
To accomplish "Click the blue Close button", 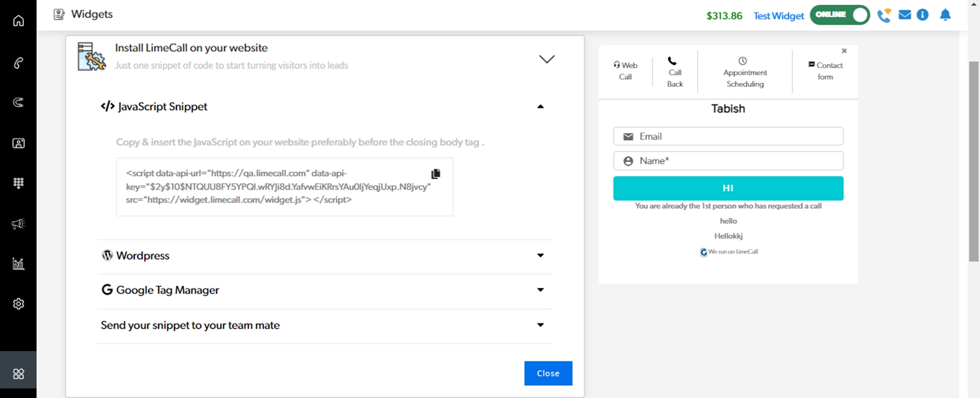I will (548, 373).
